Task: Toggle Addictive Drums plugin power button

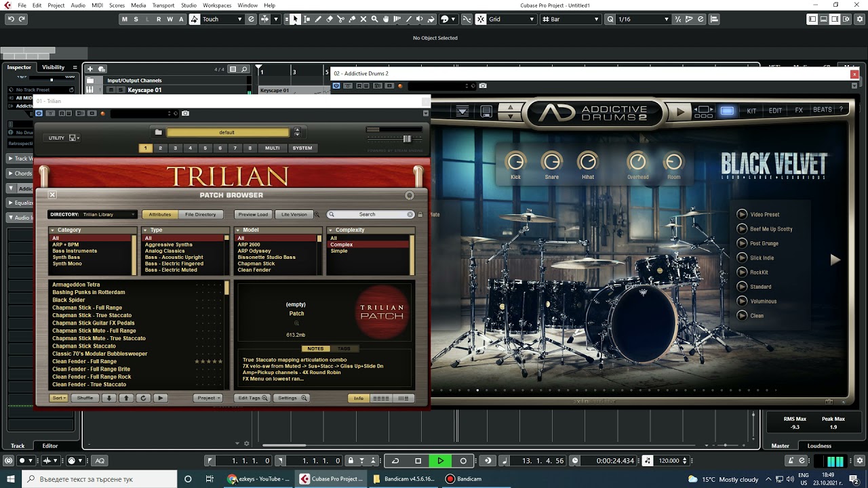Action: point(336,85)
